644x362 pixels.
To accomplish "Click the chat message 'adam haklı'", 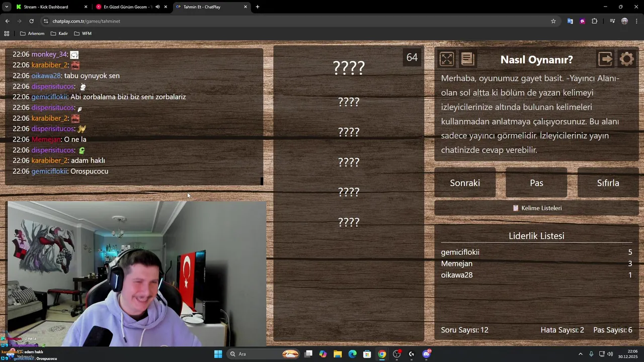I will click(88, 160).
